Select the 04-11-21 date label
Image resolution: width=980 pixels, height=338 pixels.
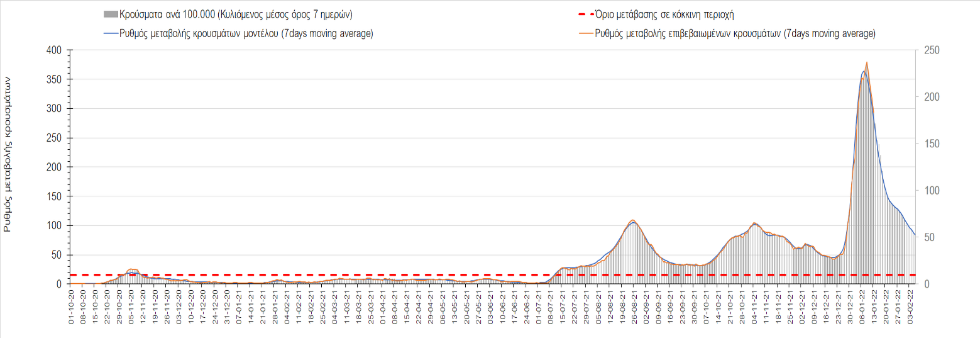(754, 307)
